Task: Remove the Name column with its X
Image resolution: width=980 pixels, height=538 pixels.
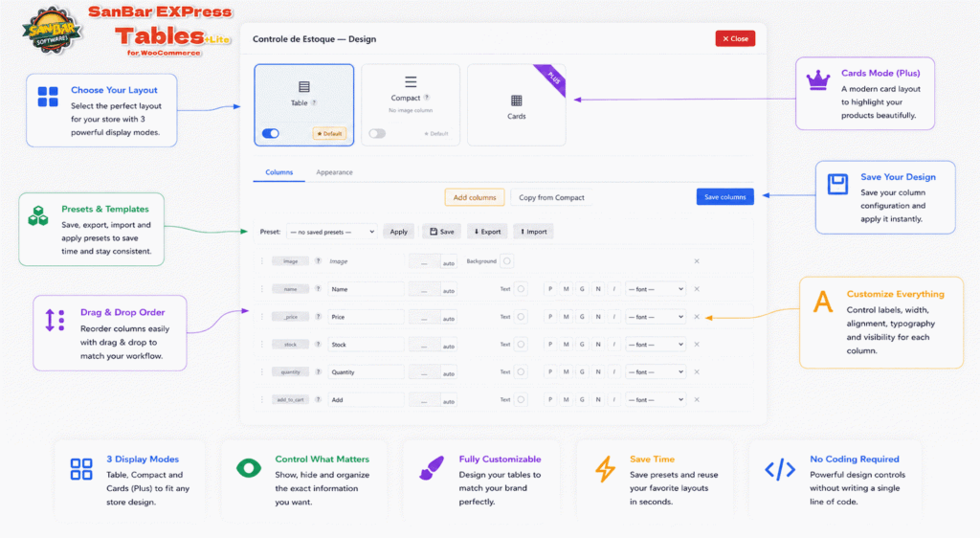Action: (697, 289)
